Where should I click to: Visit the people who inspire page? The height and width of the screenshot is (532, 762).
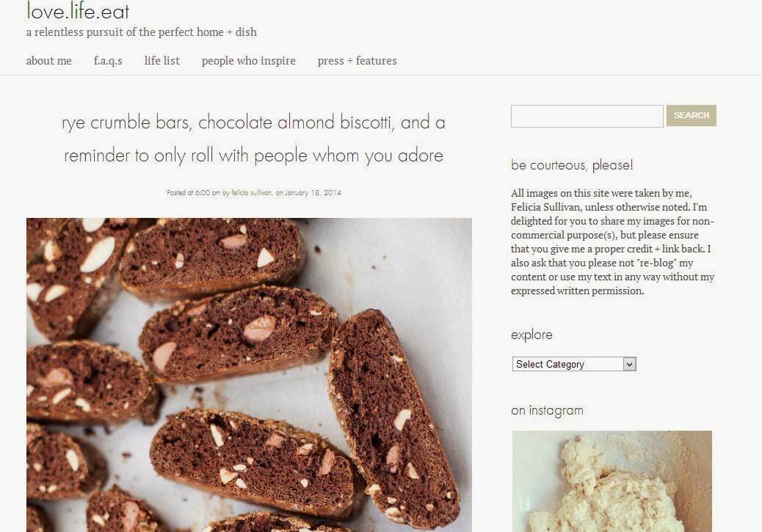pos(248,61)
